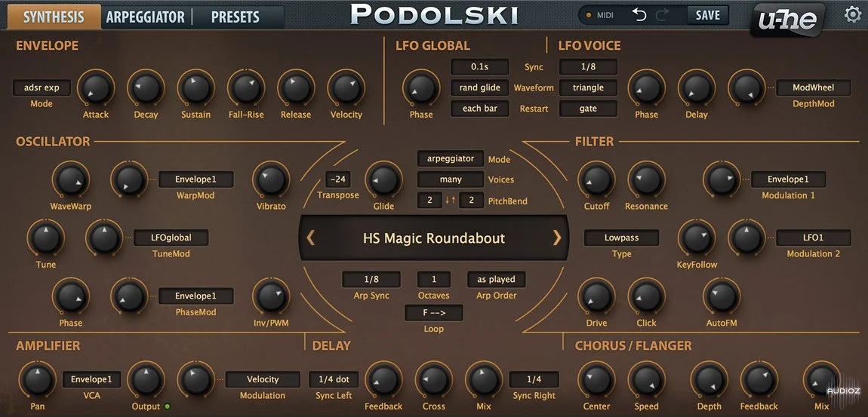
Task: Open LFO Global Restart 'each bar' selector
Action: [479, 109]
